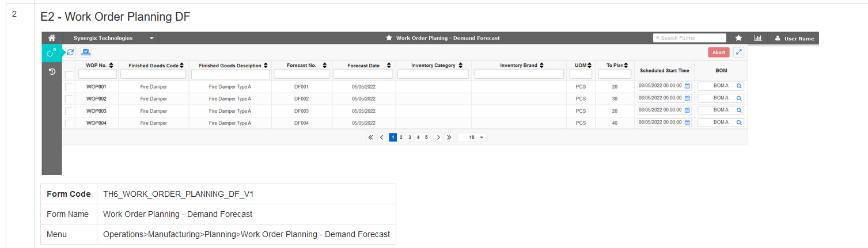868x248 pixels.
Task: Sort by Forecast Date column
Action: pos(389,66)
